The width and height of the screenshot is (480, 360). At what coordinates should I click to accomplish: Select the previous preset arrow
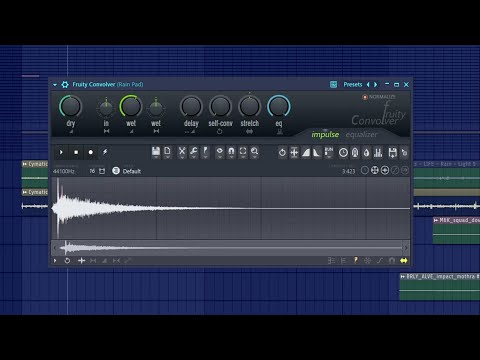368,85
